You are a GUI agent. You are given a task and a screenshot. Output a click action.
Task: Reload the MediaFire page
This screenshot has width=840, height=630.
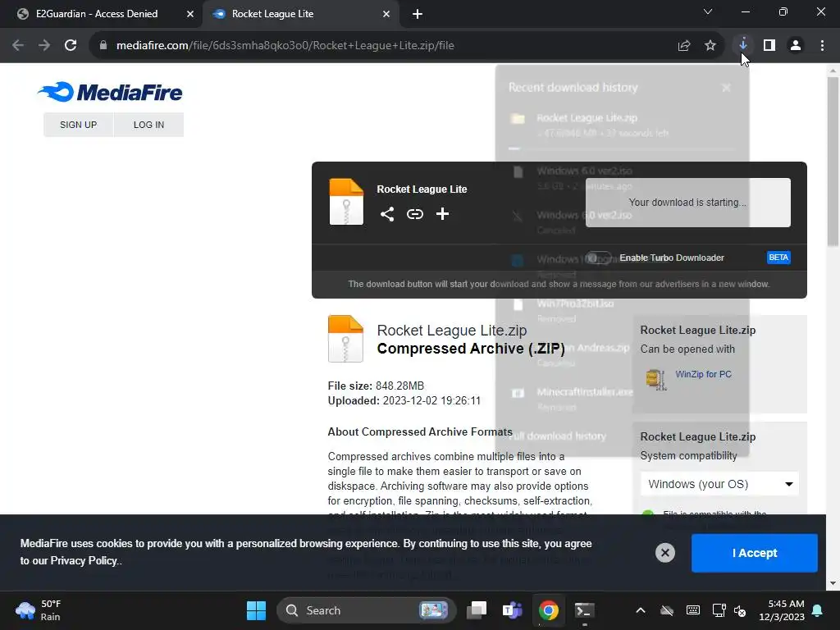point(71,46)
